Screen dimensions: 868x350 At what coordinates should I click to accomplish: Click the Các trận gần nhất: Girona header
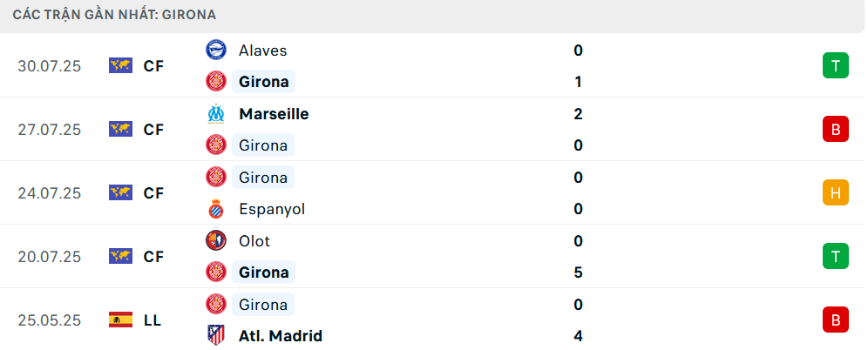114,15
